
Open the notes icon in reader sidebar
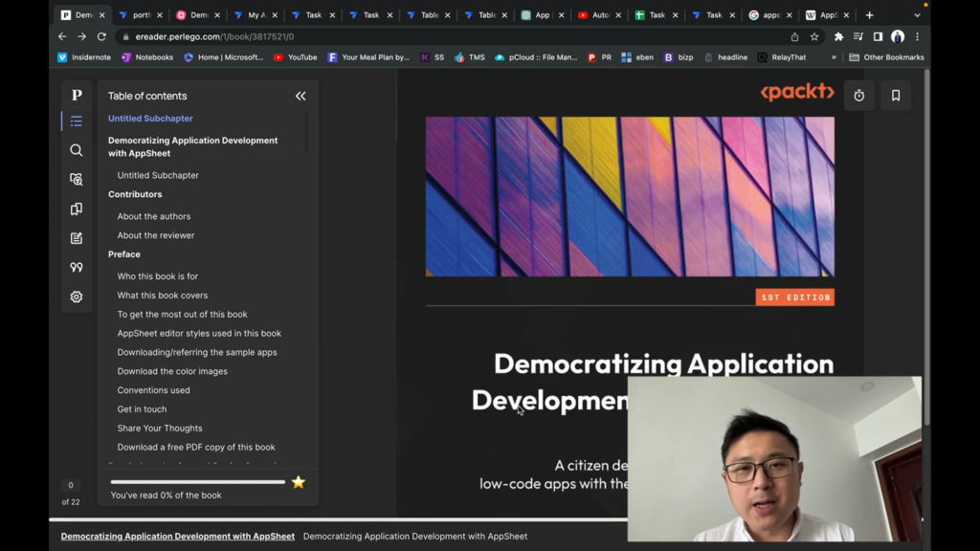[77, 238]
